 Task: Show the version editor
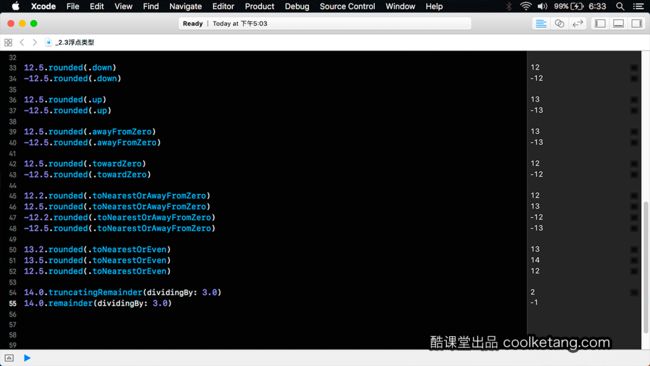pos(577,24)
